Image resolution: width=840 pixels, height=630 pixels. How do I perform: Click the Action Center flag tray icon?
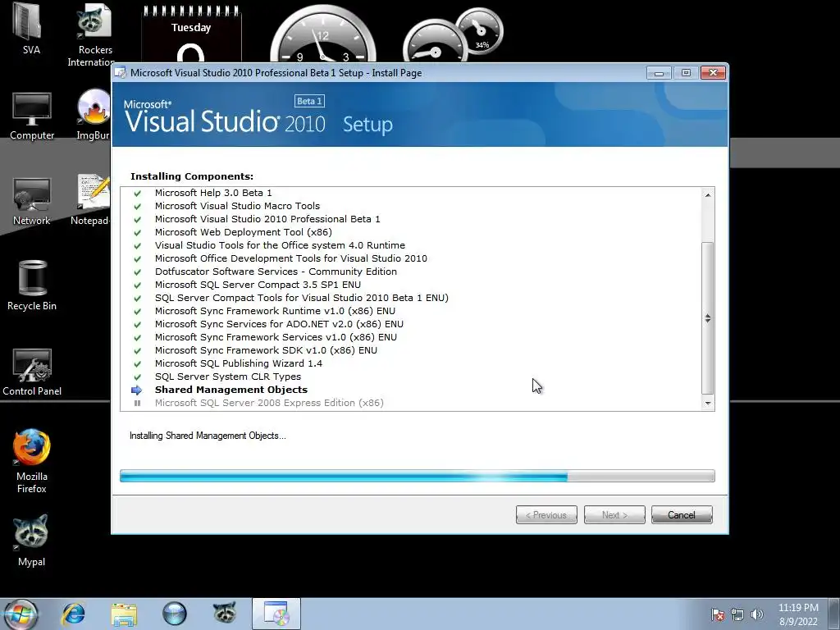click(x=718, y=614)
